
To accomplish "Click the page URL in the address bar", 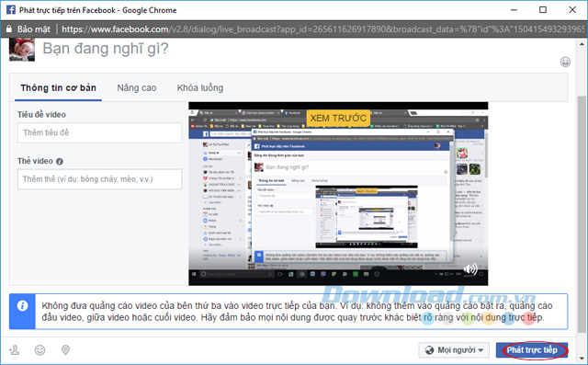I will coord(322,29).
